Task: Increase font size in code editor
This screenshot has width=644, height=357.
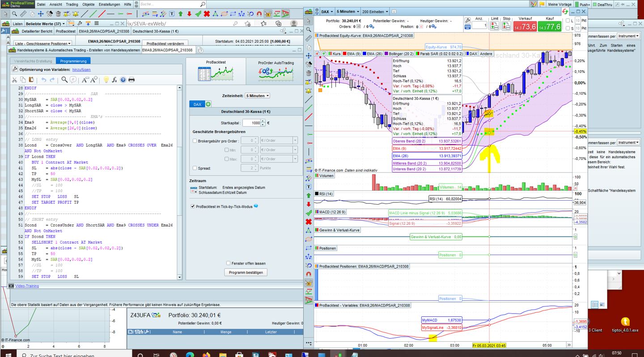Action: click(x=94, y=80)
